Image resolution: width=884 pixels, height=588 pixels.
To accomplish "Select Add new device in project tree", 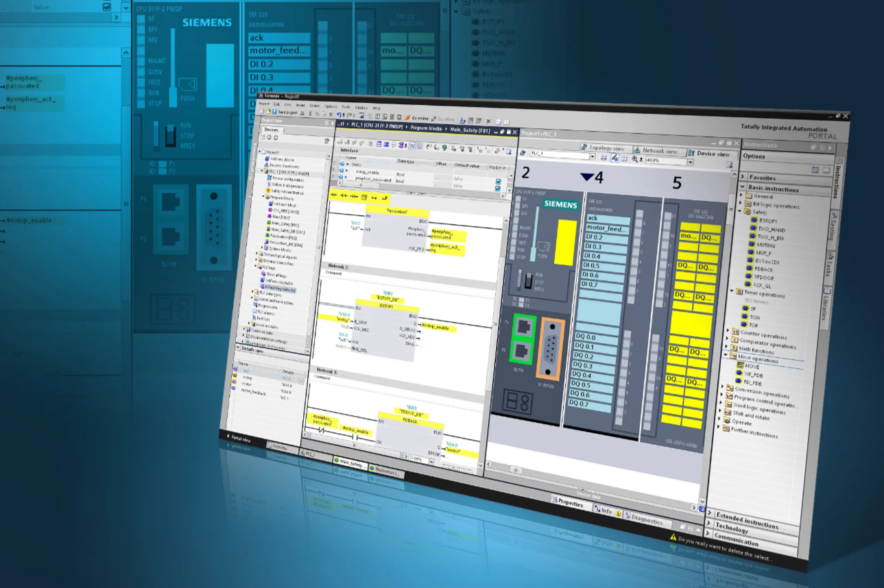I will [279, 159].
